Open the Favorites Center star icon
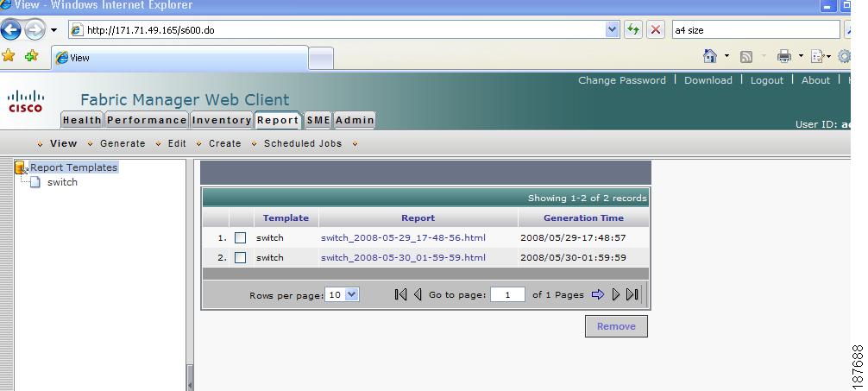Viewport: 868px width, 391px height. coord(9,55)
